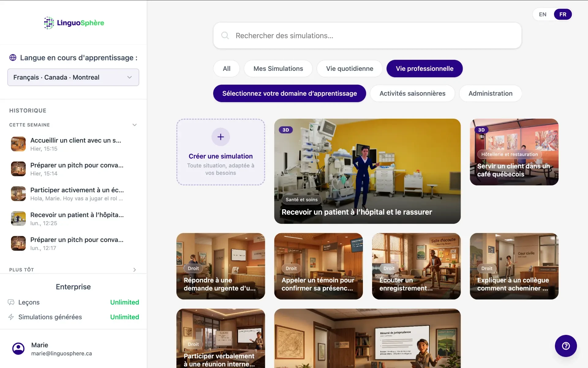Click the chat bubble icon beside Leçons
588x368 pixels.
[x=11, y=302]
